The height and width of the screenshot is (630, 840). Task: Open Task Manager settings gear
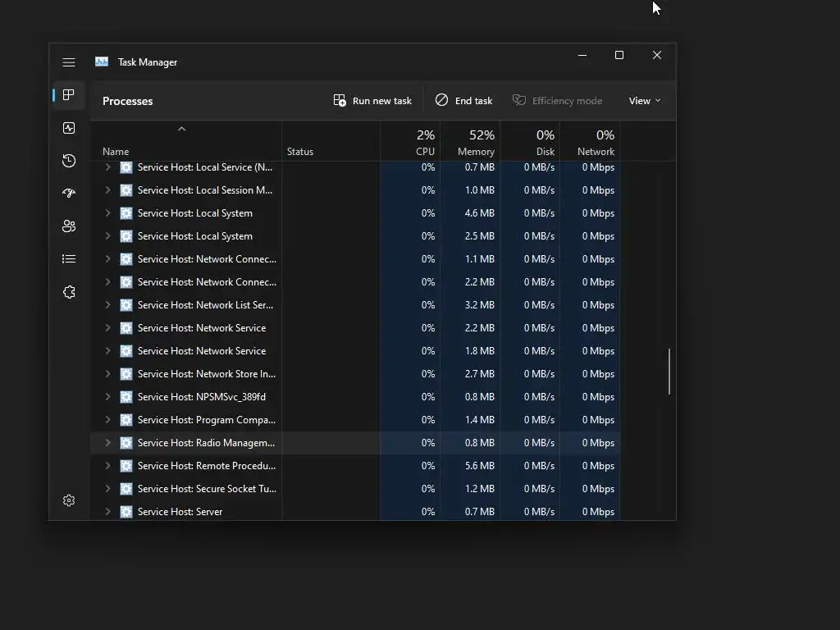tap(69, 500)
